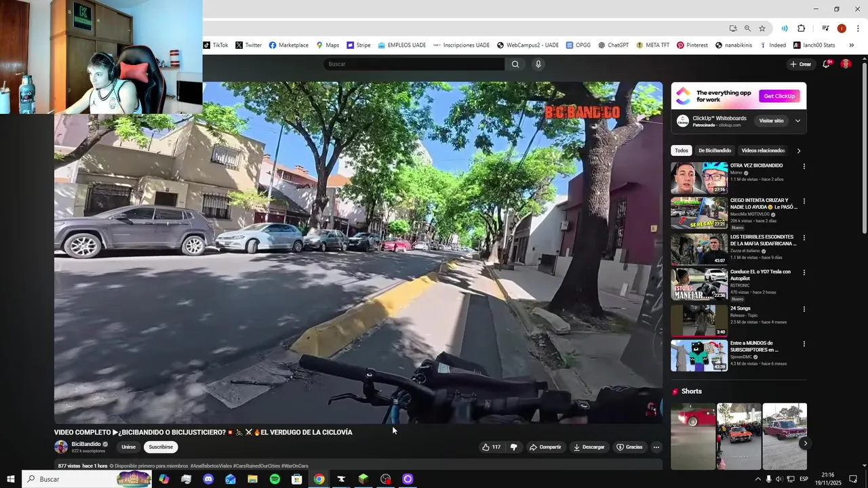The width and height of the screenshot is (868, 488).
Task: Open WebCampus2 - UADE bookmark
Action: click(x=528, y=45)
